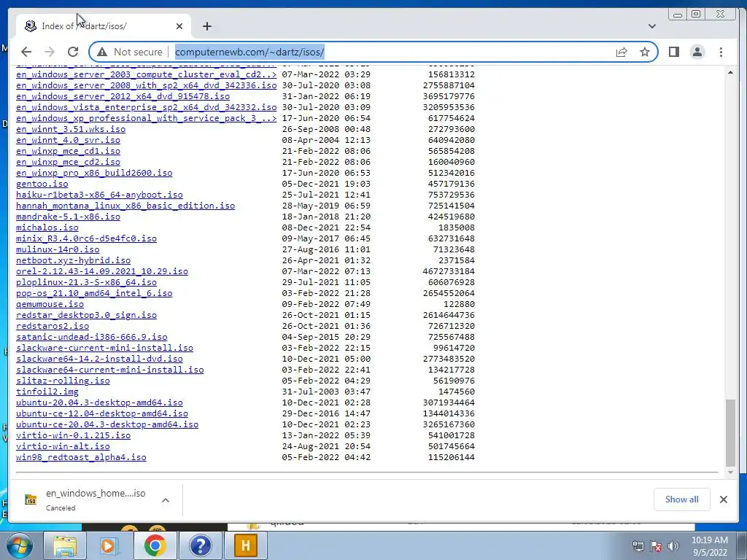
Task: Click gentoo.iso link
Action: click(42, 184)
